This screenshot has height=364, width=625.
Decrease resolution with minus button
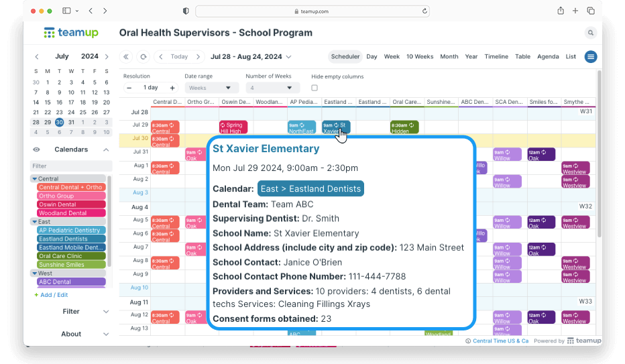pos(129,88)
